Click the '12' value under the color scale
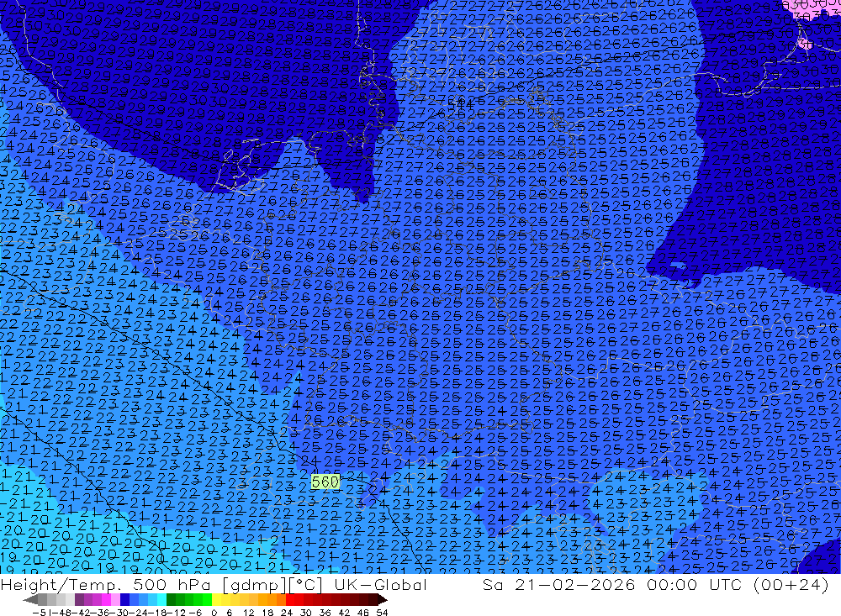Viewport: 841px width, 616px height. coord(249,613)
